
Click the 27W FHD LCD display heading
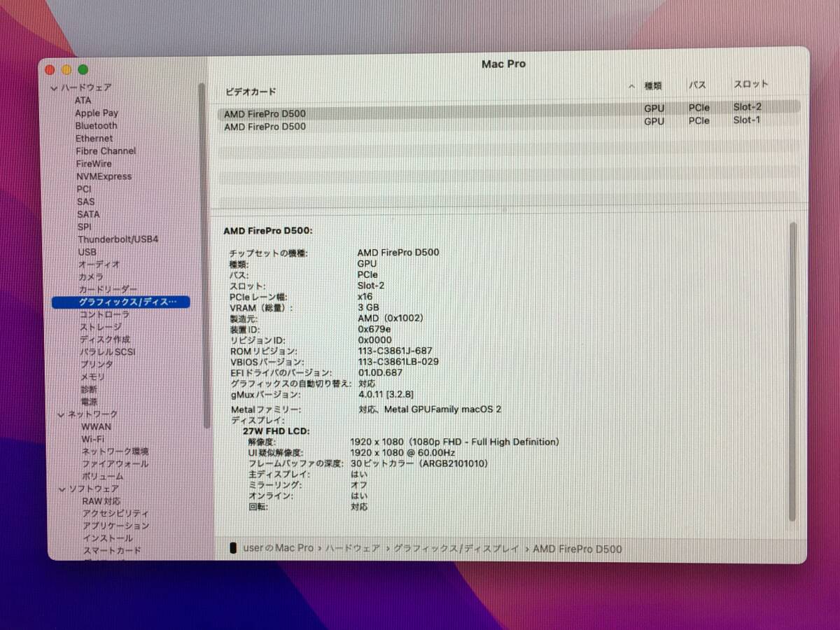(x=276, y=431)
